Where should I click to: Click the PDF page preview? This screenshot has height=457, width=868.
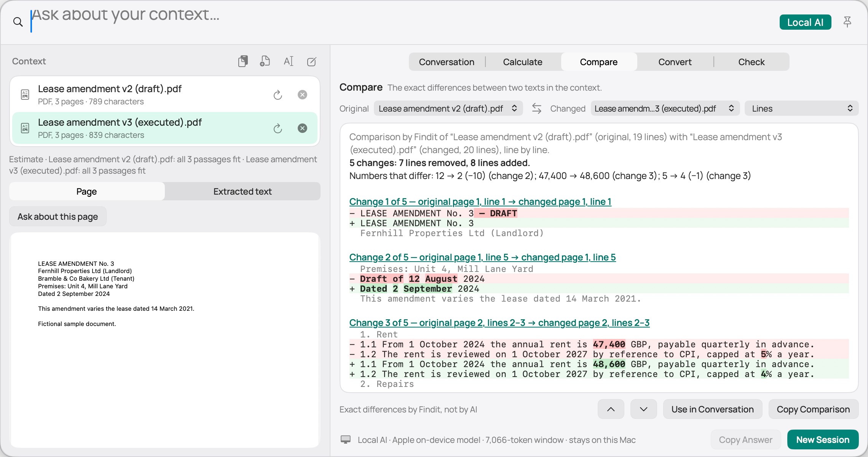click(x=165, y=340)
